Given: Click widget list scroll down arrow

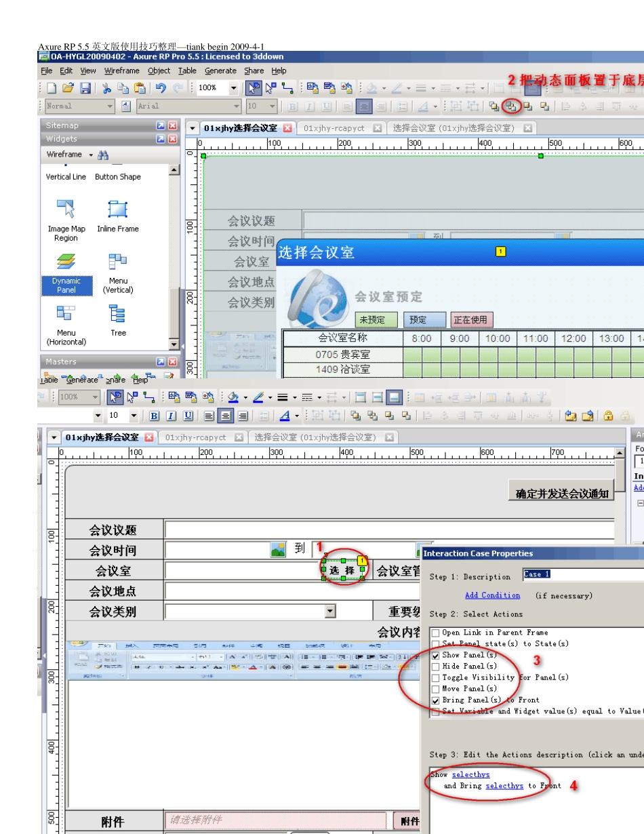Looking at the screenshot, I should point(174,345).
